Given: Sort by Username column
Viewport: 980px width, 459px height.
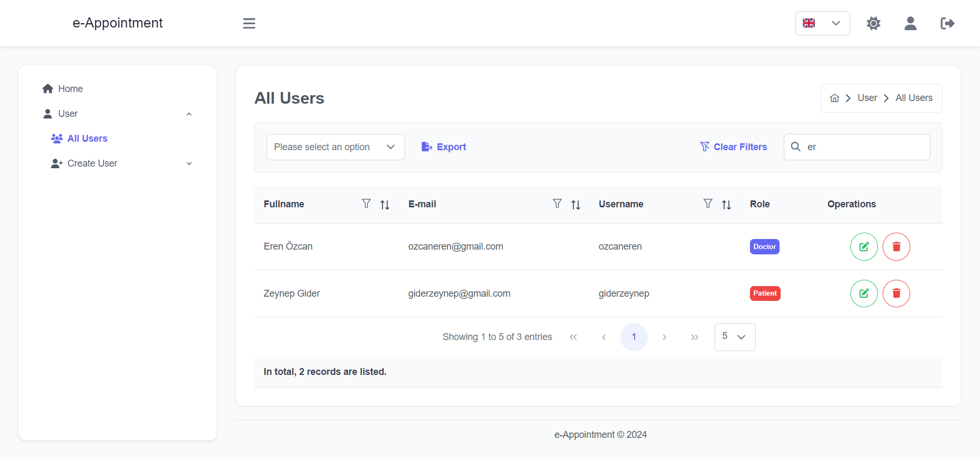Looking at the screenshot, I should [727, 205].
